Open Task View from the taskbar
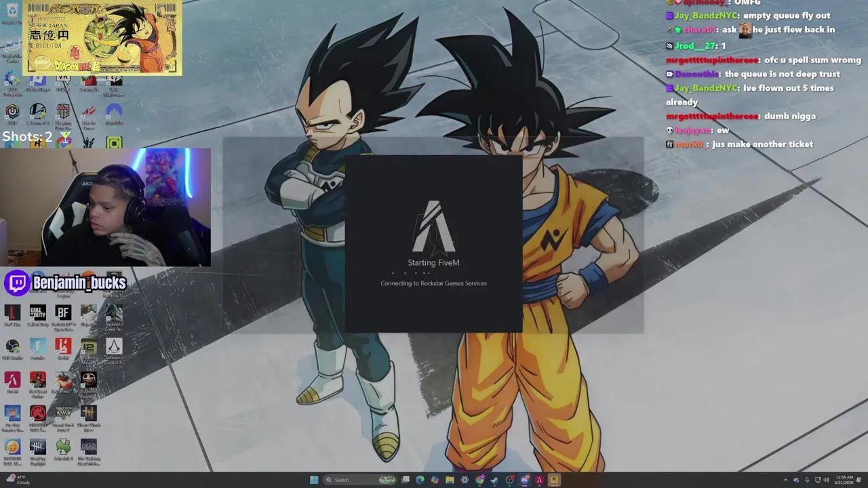 tap(406, 480)
